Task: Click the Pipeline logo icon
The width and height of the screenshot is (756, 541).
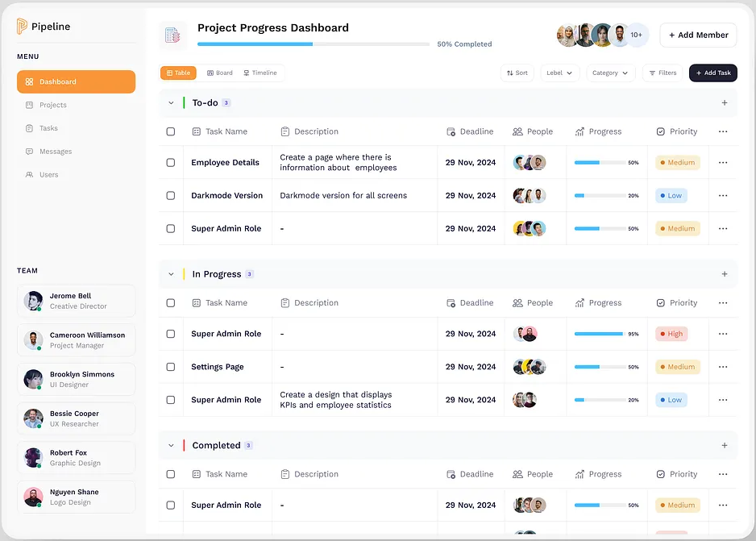Action: coord(22,27)
